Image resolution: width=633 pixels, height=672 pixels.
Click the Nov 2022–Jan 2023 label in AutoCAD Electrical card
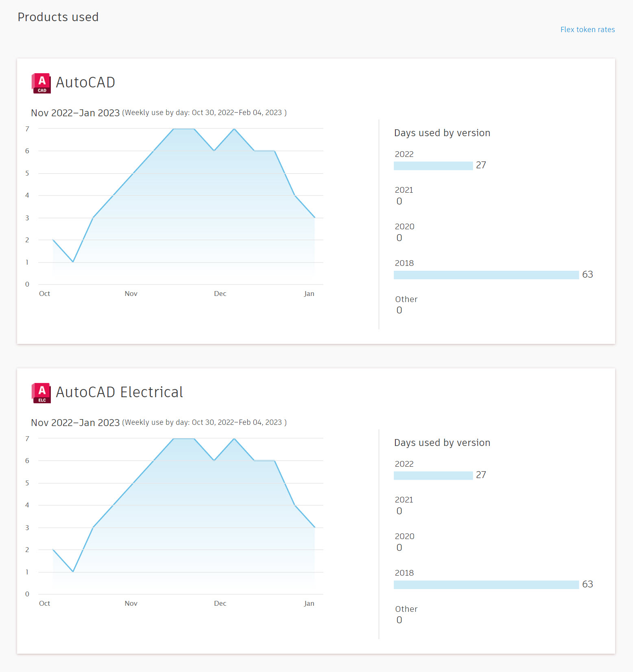[x=75, y=423]
